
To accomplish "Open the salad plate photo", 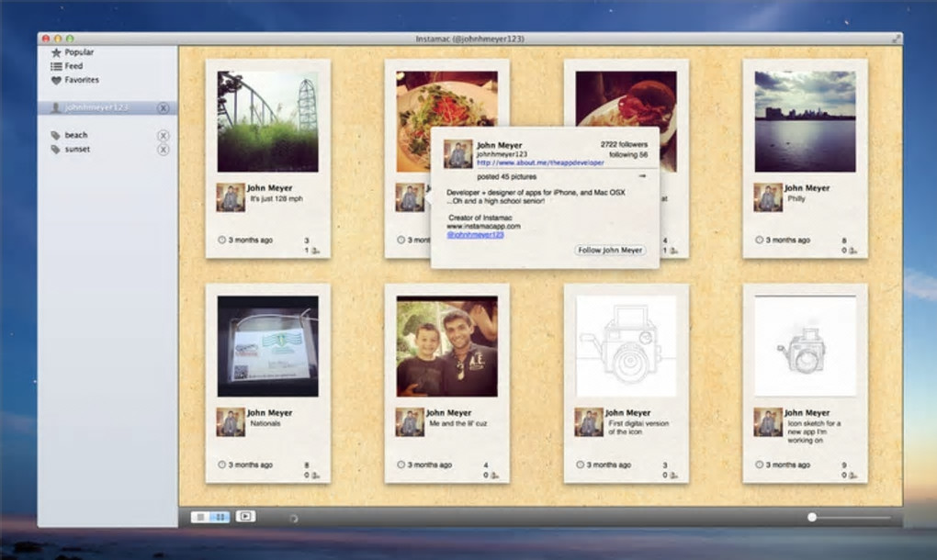I will (x=447, y=99).
